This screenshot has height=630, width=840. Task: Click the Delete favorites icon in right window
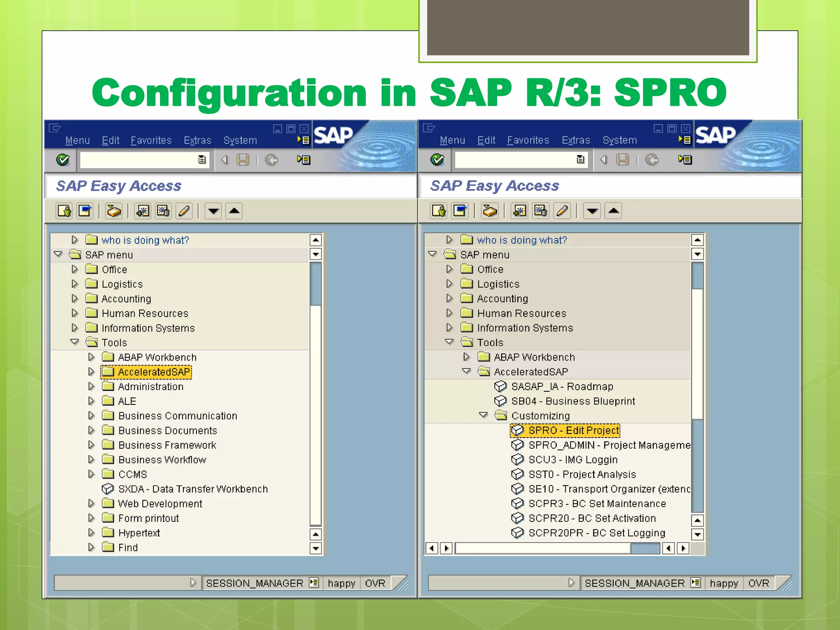541,211
